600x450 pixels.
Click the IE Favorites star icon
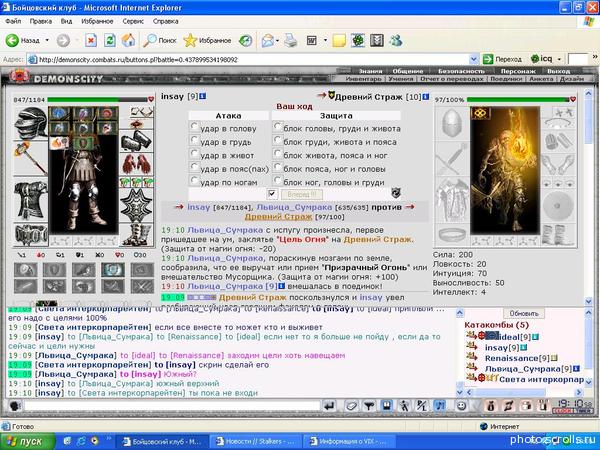click(x=190, y=40)
